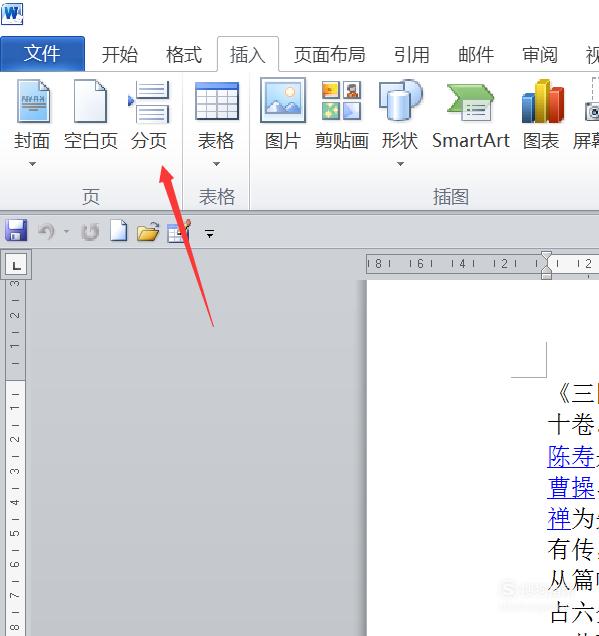Viewport: 599px width, 636px height.
Task: Expand the 形状 dropdown arrow
Action: (x=400, y=164)
